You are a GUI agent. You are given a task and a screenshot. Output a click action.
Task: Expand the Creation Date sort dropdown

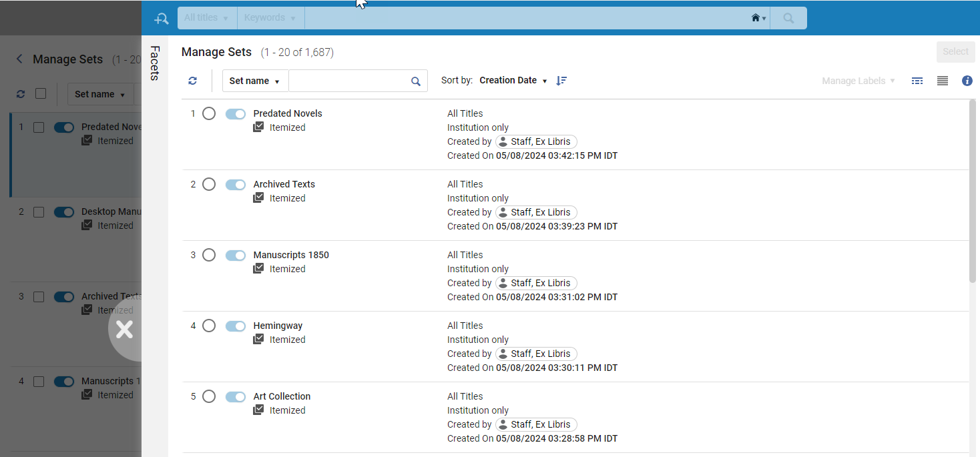(x=513, y=80)
